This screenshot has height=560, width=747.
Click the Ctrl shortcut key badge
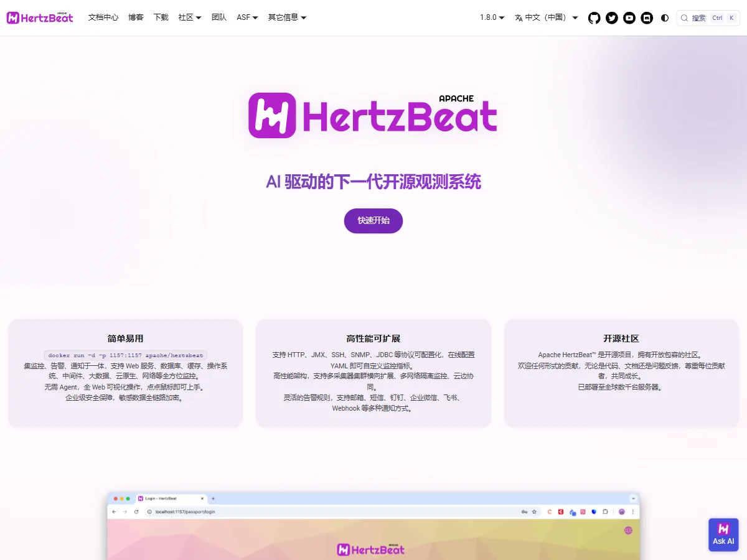(x=717, y=18)
